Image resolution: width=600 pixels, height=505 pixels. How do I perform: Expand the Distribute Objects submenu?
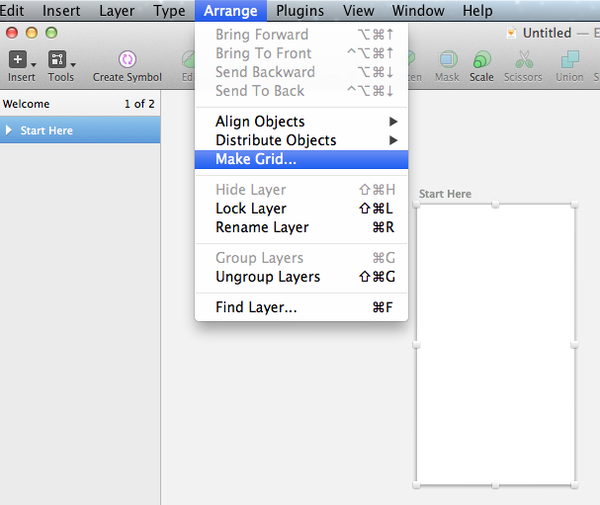pos(302,140)
